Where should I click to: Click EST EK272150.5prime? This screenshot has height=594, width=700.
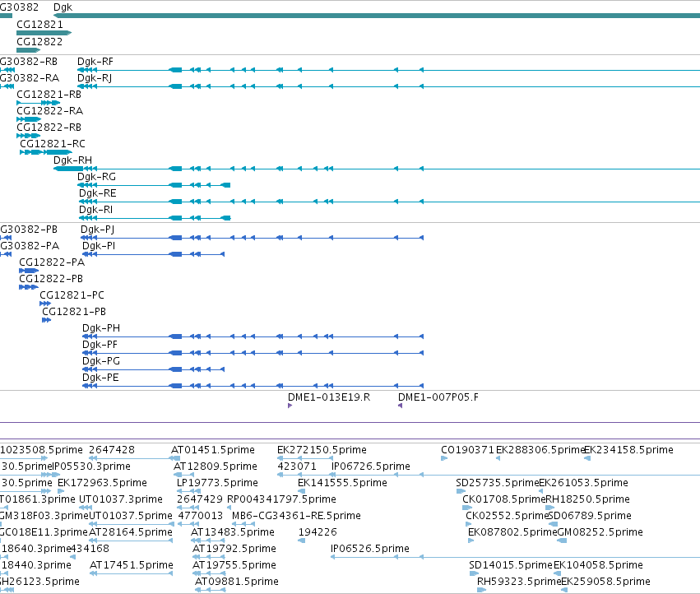point(322,450)
